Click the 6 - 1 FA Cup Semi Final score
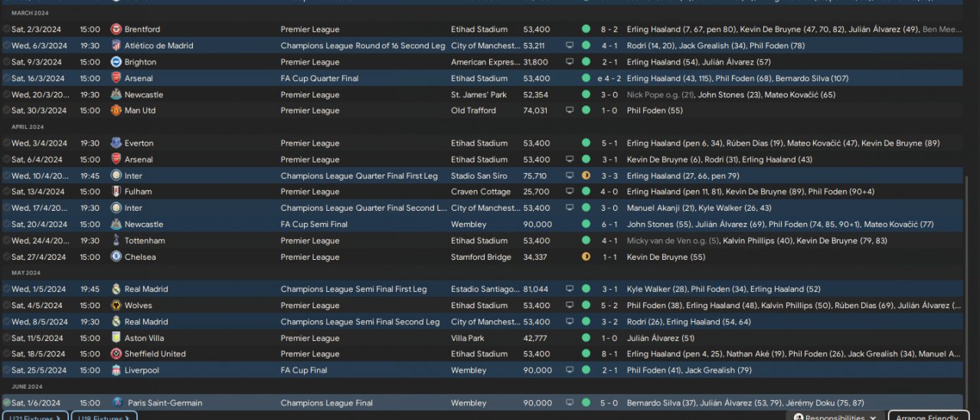 [609, 225]
